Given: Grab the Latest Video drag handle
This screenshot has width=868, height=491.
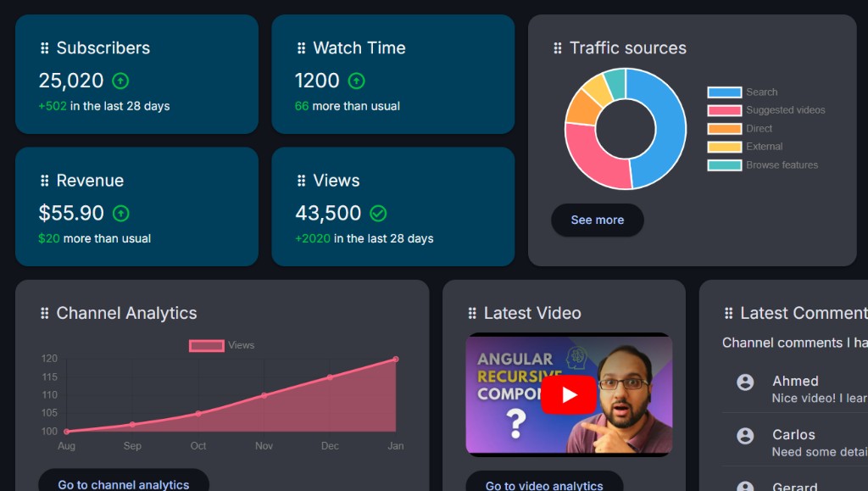Looking at the screenshot, I should click(x=472, y=313).
